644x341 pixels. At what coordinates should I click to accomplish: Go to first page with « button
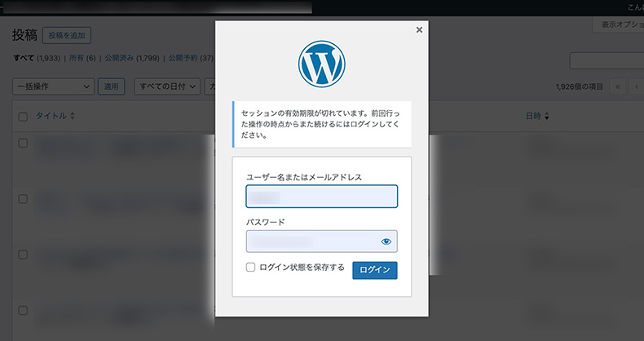[618, 86]
